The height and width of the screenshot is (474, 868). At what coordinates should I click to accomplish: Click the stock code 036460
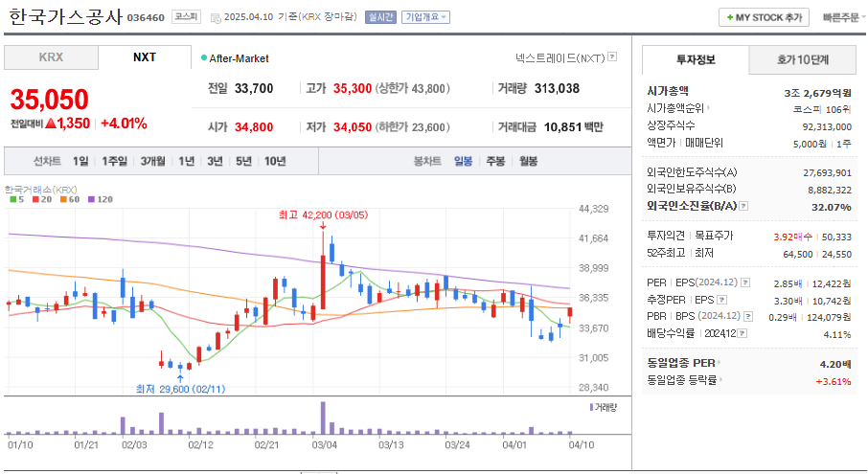click(146, 17)
